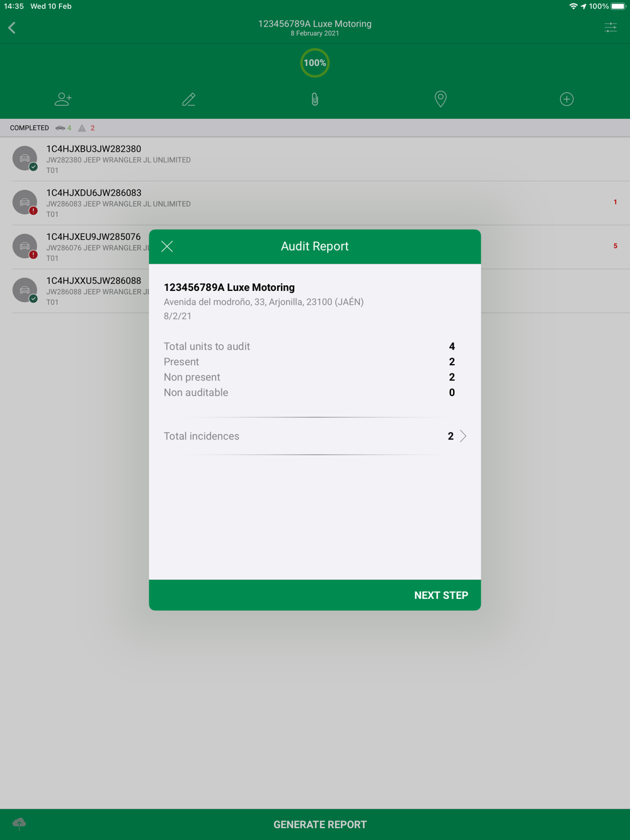Select vehicle 1C4HJXDU6JW286083 row
Image resolution: width=630 pixels, height=840 pixels.
tap(315, 203)
